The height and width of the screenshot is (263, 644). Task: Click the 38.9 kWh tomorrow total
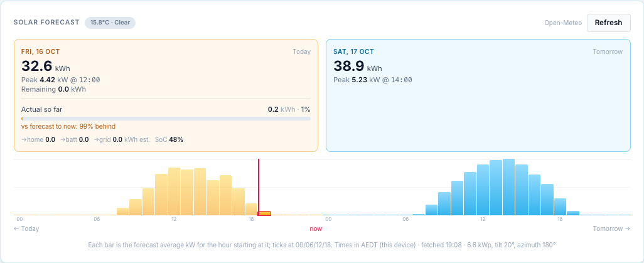(x=357, y=67)
